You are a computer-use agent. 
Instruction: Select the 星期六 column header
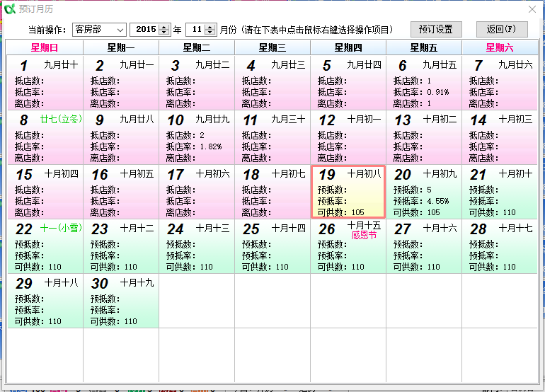coord(500,47)
